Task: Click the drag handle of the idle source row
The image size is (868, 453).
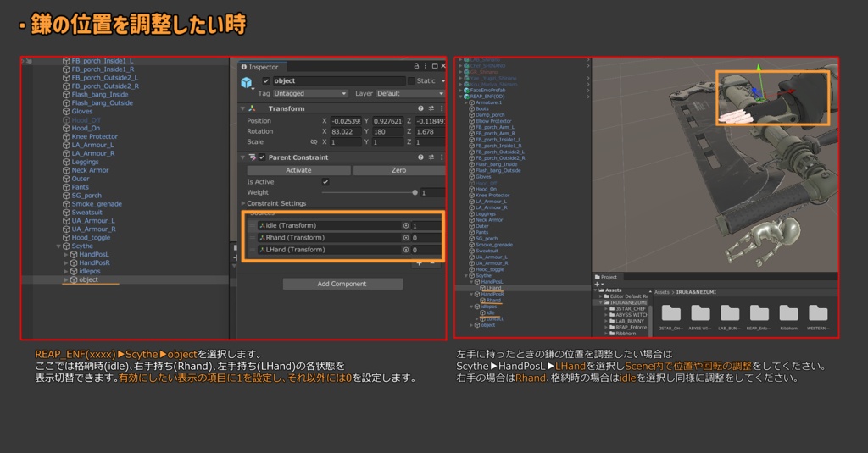Action: pos(253,226)
